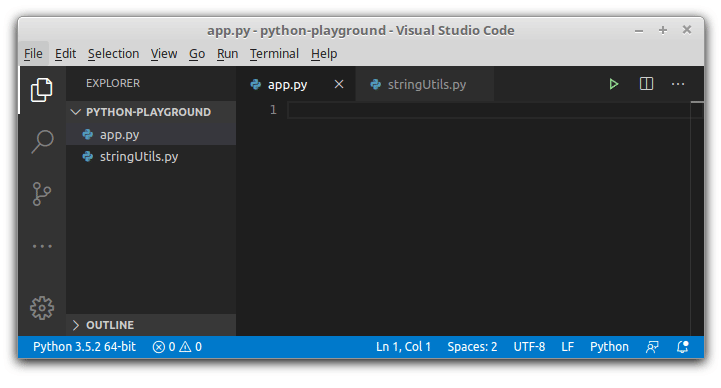Open the Terminal menu

(x=274, y=54)
